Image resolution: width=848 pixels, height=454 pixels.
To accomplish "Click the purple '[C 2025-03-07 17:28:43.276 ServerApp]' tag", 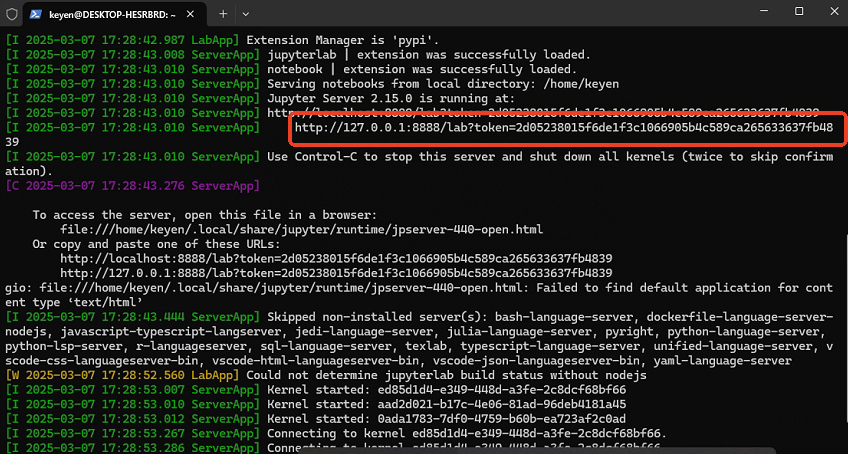I will tap(133, 186).
